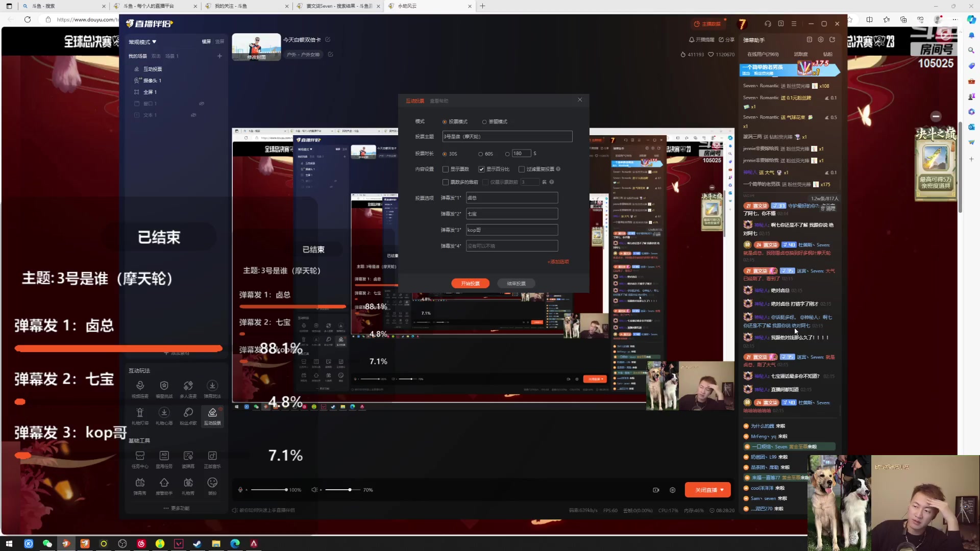The image size is (980, 551).
Task: Select 横屏 orientation
Action: pyautogui.click(x=206, y=42)
